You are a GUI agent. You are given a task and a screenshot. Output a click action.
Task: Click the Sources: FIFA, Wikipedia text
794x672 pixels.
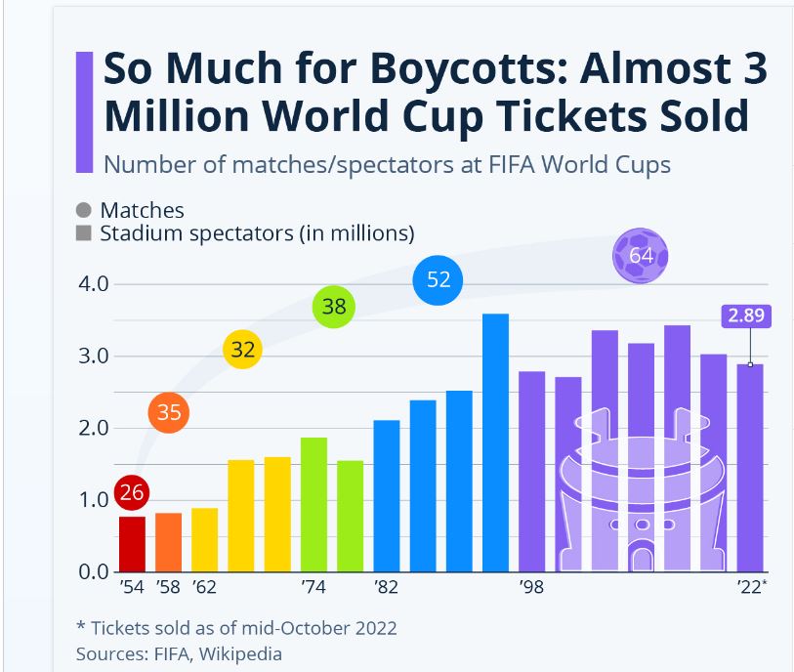tap(179, 652)
